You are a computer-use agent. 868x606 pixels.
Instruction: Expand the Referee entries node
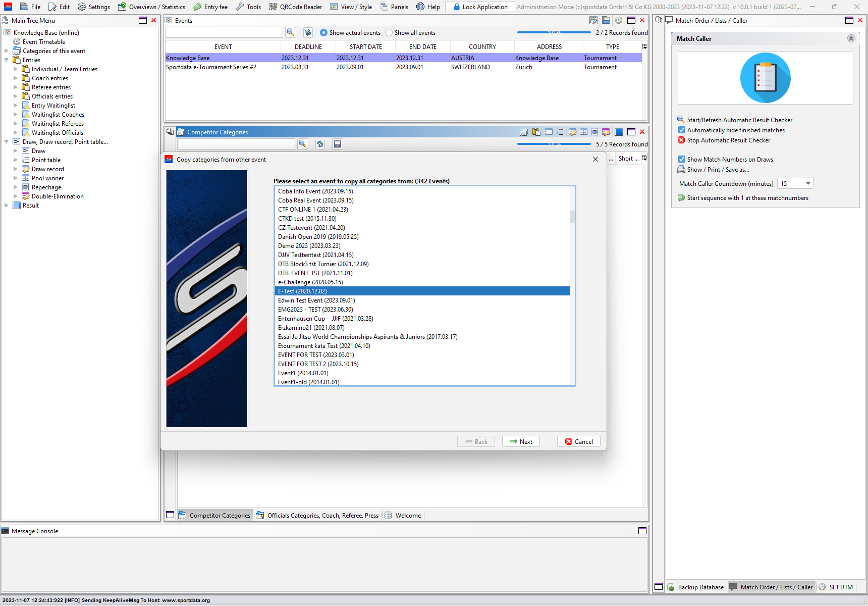[x=15, y=87]
